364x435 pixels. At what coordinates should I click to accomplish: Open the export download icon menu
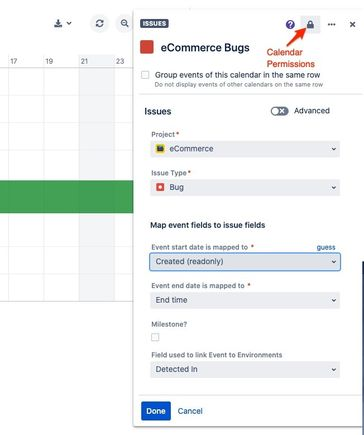pyautogui.click(x=62, y=23)
